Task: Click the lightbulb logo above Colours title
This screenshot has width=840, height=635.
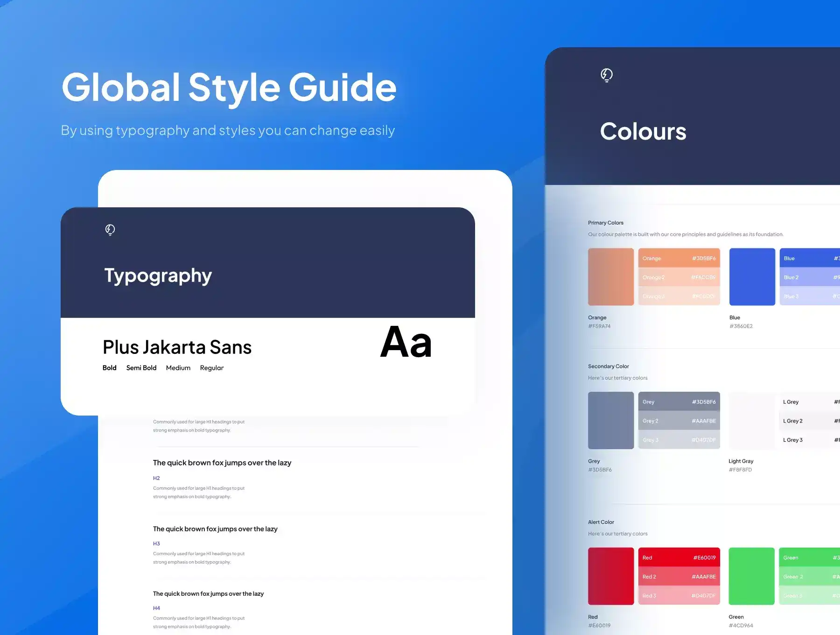Action: point(606,75)
